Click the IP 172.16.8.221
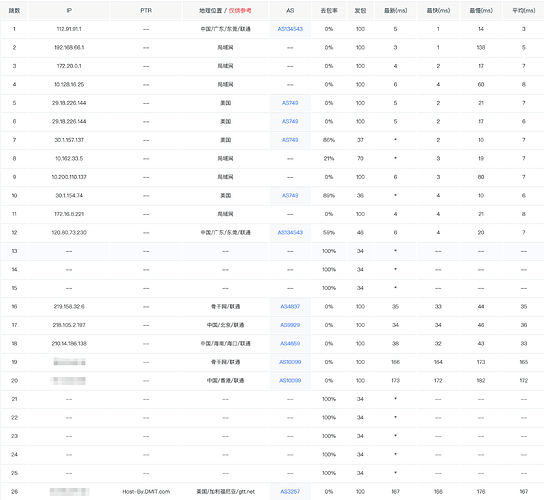544x500 pixels. (69, 214)
